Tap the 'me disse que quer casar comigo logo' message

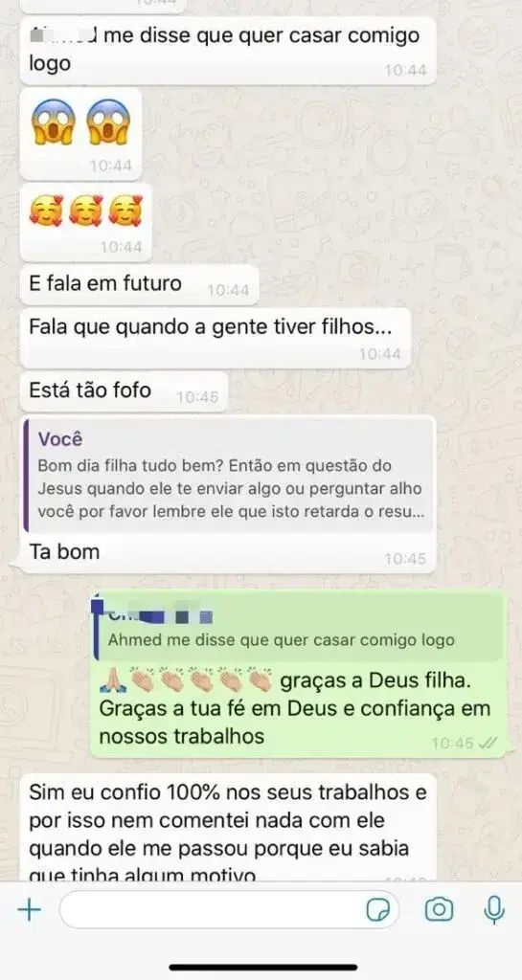point(228,50)
